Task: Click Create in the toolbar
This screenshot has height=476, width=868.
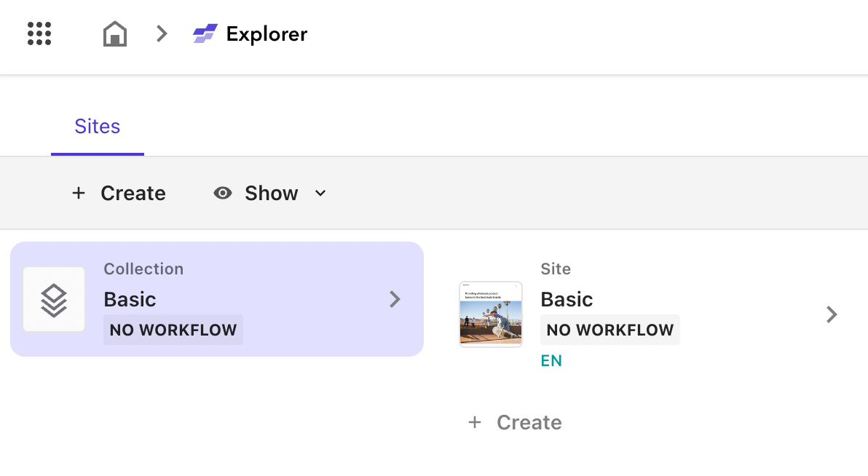Action: click(x=133, y=193)
